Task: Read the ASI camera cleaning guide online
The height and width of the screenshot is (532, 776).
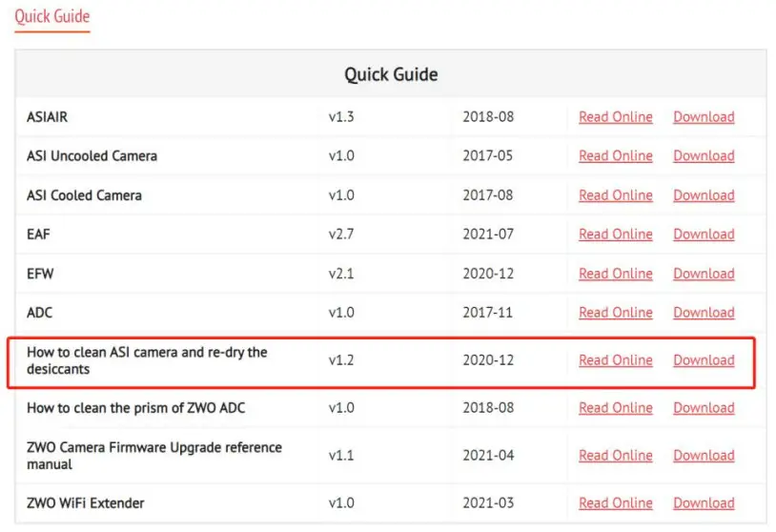Action: (615, 360)
